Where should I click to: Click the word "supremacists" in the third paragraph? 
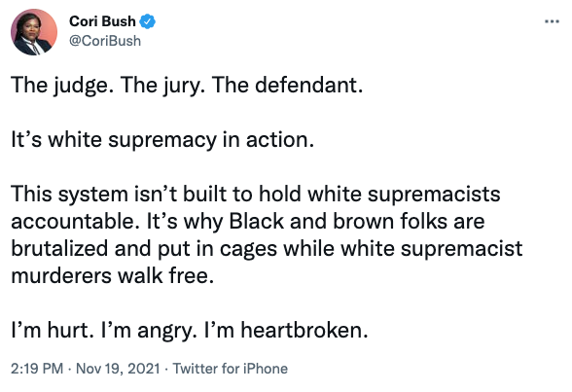tap(434, 194)
